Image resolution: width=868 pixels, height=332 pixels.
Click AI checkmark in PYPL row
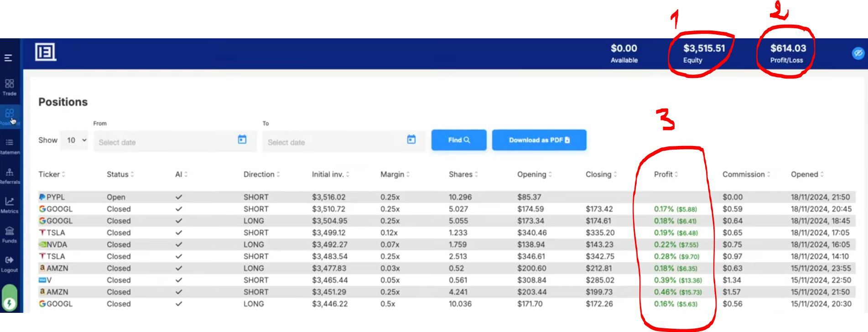(179, 197)
